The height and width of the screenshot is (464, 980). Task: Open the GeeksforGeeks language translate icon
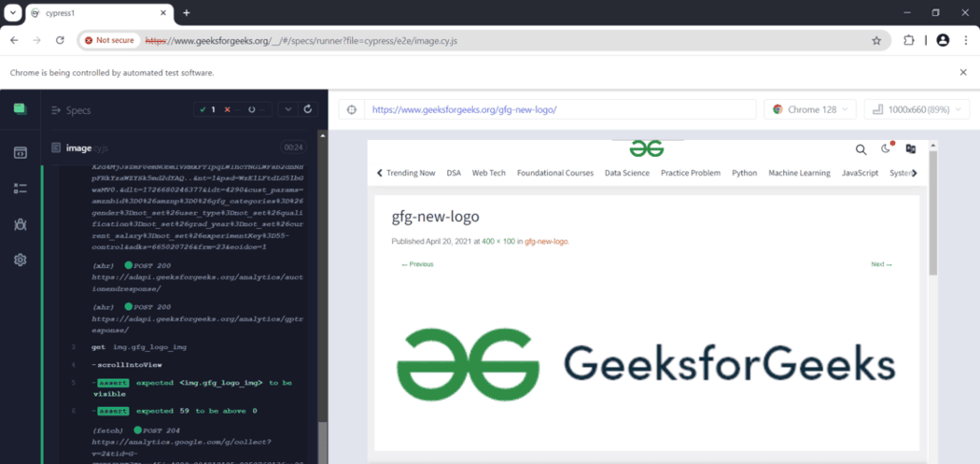click(911, 148)
